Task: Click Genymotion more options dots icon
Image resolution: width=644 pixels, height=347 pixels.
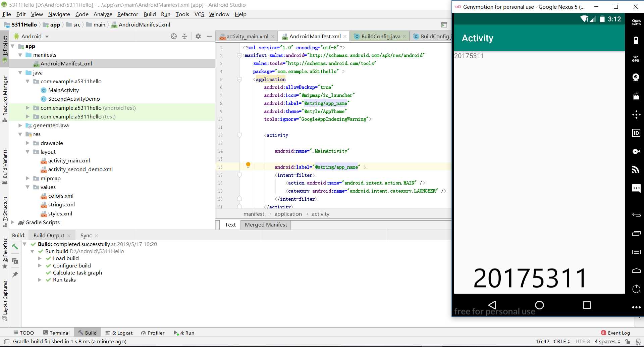Action: coord(636,307)
